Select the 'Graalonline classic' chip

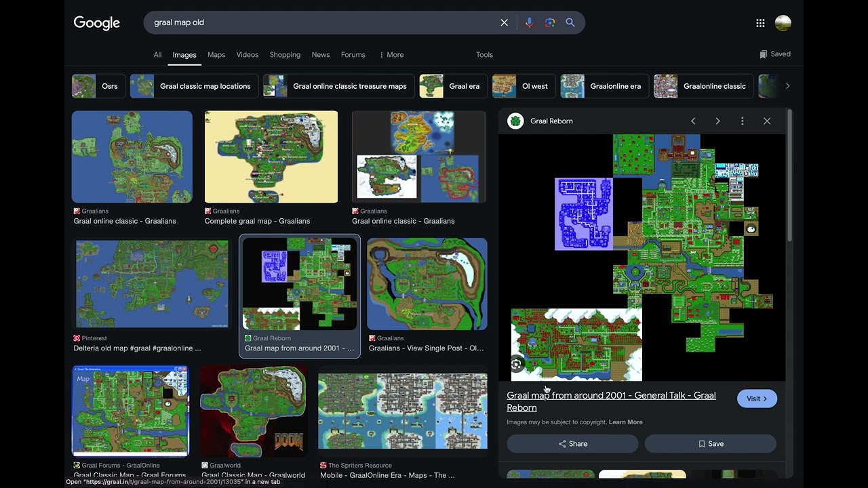click(x=703, y=86)
